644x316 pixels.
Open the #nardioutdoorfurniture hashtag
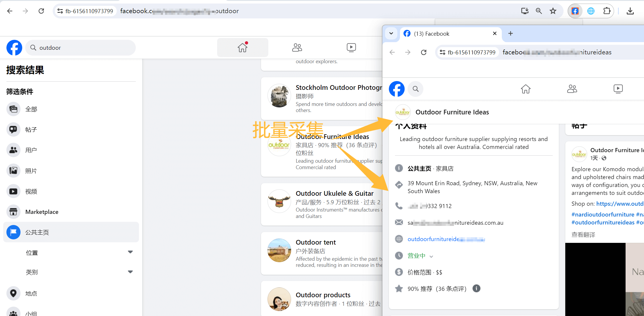pyautogui.click(x=603, y=214)
